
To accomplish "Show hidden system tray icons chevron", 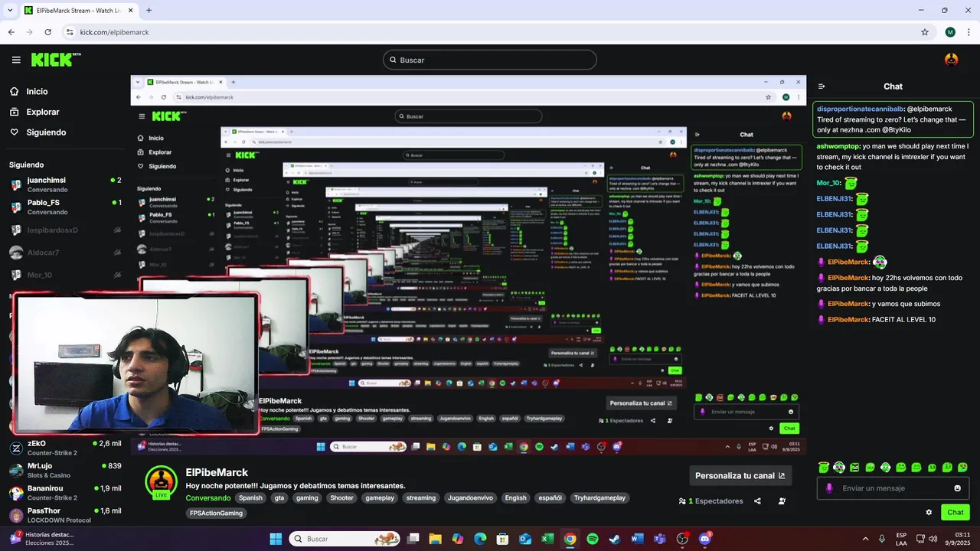I will coord(866,539).
